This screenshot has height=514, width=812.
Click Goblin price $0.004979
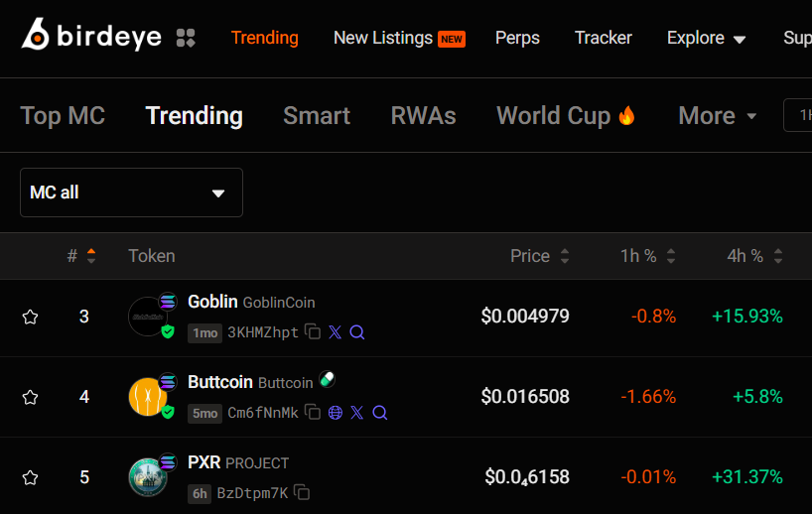tap(525, 317)
